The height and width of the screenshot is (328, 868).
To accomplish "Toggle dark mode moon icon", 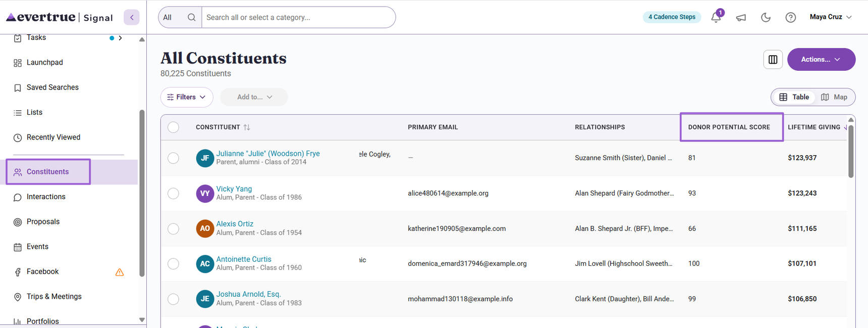I will 766,17.
